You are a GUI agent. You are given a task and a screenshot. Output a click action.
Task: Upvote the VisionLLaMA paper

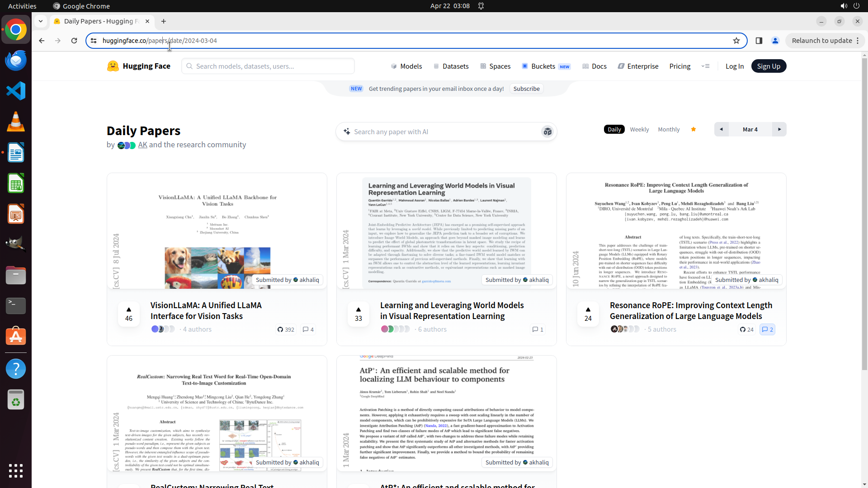click(x=129, y=314)
